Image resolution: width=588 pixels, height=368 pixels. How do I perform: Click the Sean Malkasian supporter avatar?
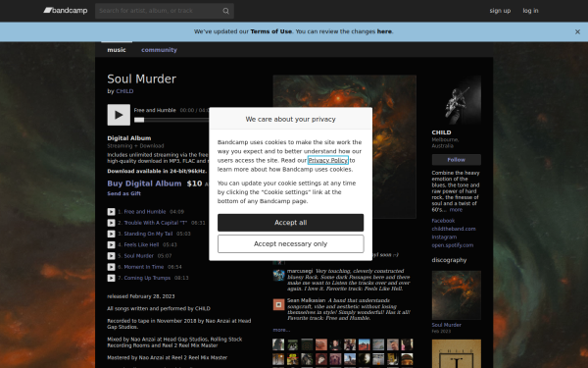click(x=278, y=304)
